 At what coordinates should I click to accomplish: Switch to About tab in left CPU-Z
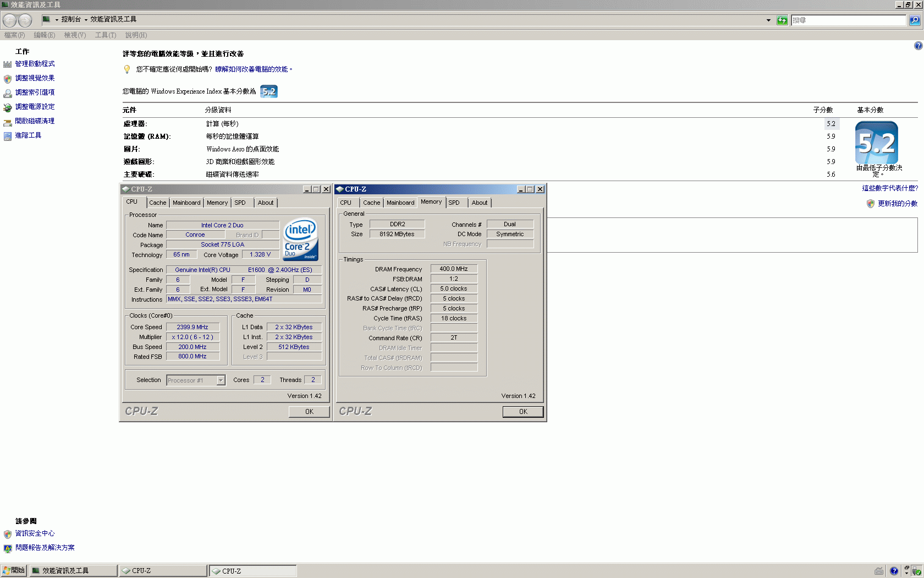pos(266,203)
